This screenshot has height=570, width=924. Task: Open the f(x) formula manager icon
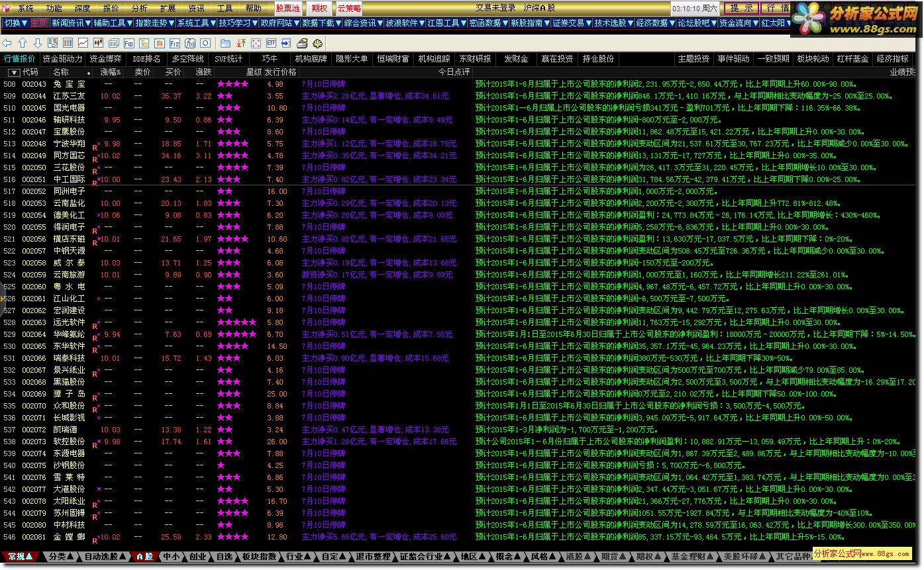tap(190, 43)
